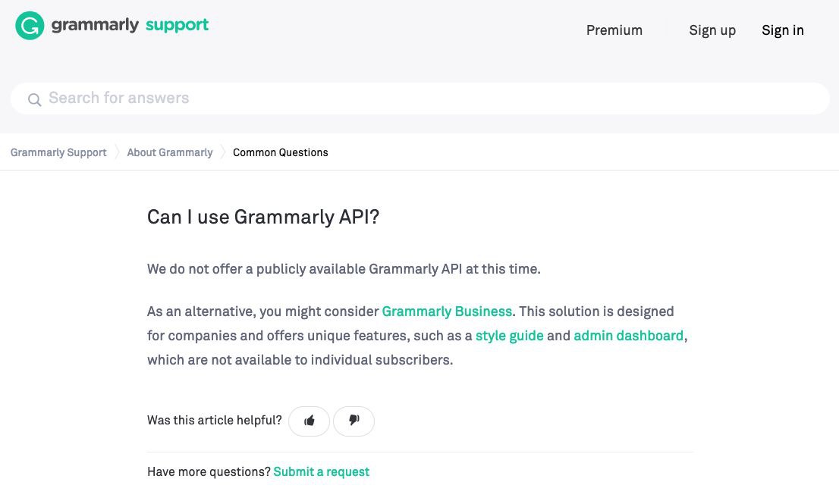
Task: Click the chevron after Grammarly Support breadcrumb
Action: (117, 152)
